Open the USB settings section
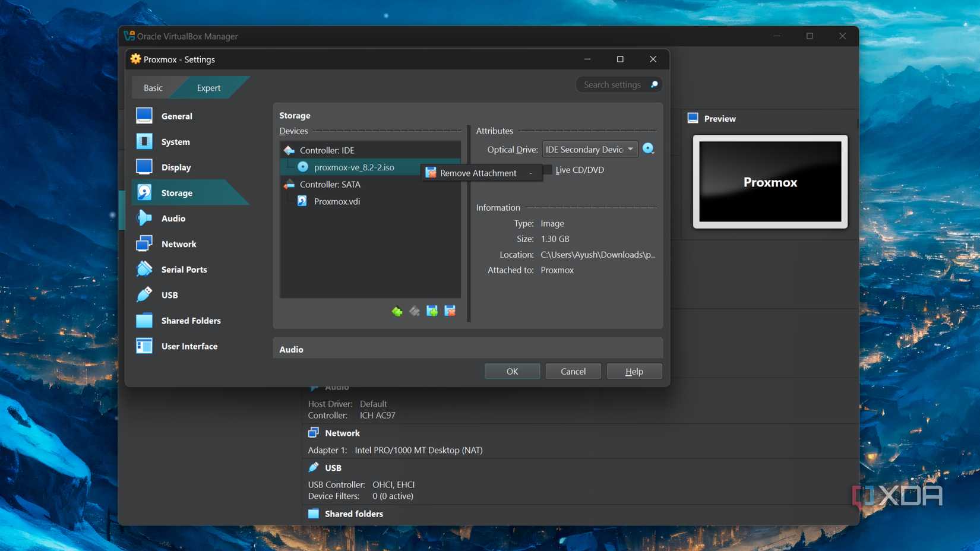This screenshot has width=980, height=551. pyautogui.click(x=169, y=294)
